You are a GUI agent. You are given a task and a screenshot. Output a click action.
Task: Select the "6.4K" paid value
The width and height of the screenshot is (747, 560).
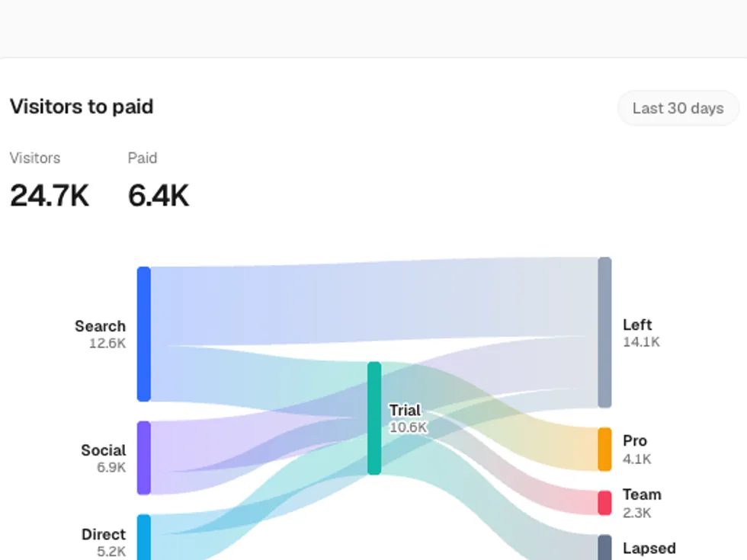point(159,196)
